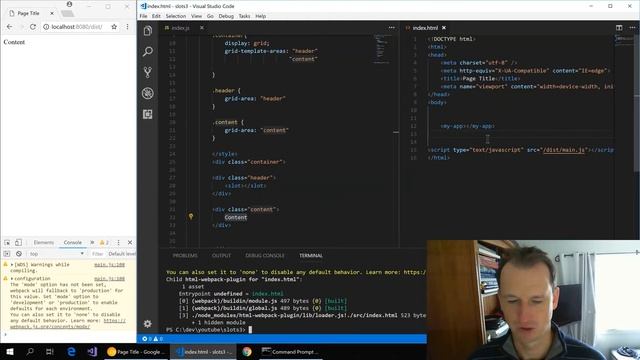Switch to the Elements tab in DevTools
Image resolution: width=640 pixels, height=360 pixels.
point(44,242)
